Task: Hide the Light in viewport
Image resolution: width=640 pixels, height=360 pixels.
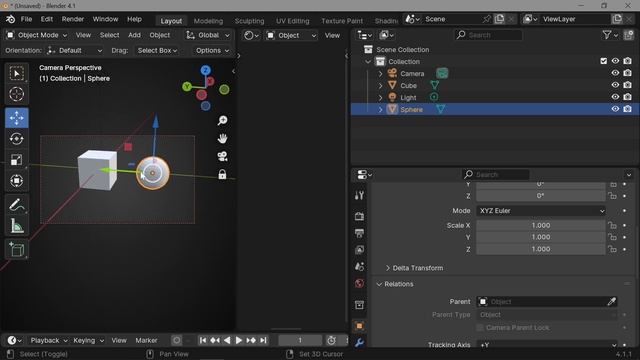Action: click(x=615, y=97)
